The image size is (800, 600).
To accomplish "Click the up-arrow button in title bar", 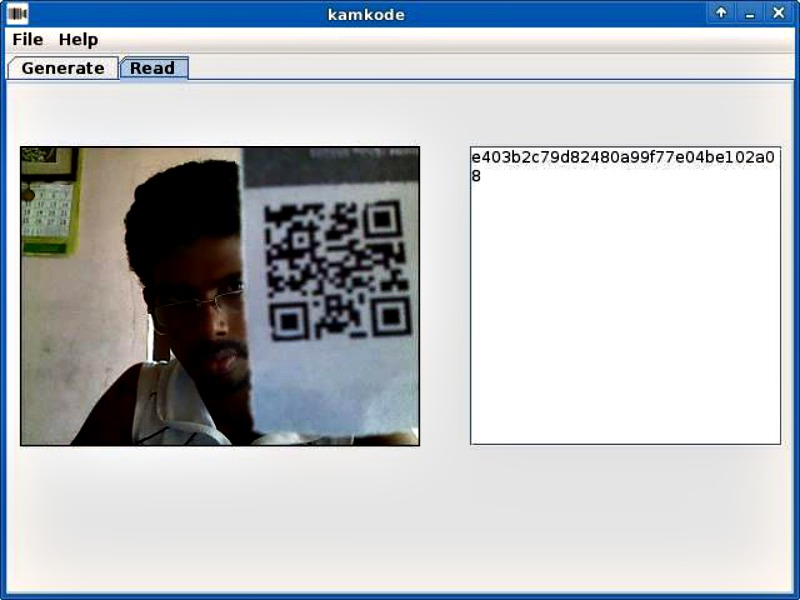I will (721, 13).
